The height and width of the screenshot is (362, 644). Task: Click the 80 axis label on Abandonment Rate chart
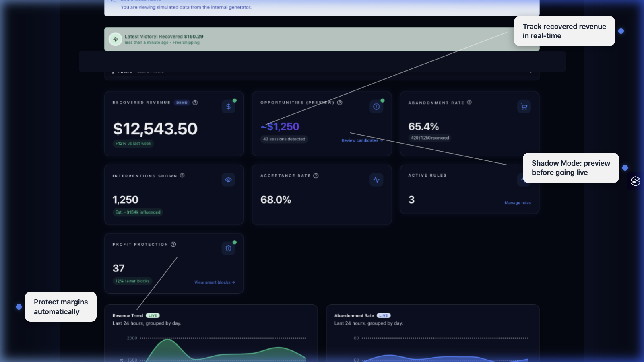(356, 338)
